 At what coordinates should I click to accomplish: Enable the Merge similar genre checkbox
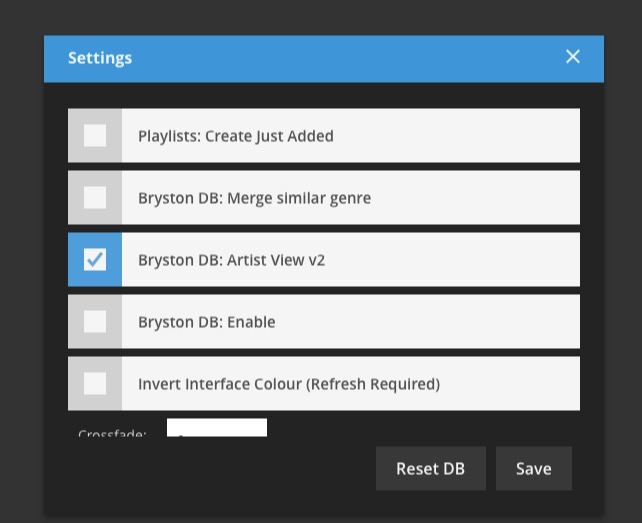tap(95, 198)
